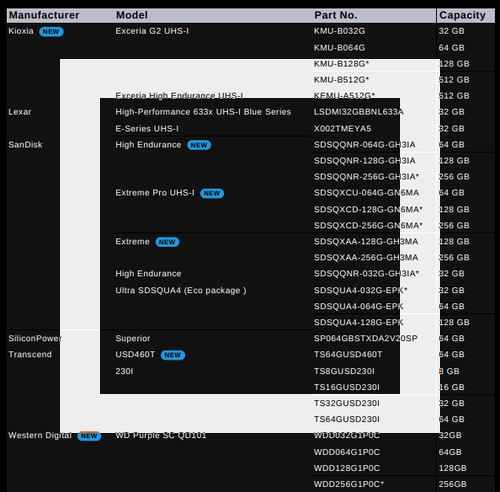Click the Capacity column header
The image size is (500, 492).
(462, 15)
